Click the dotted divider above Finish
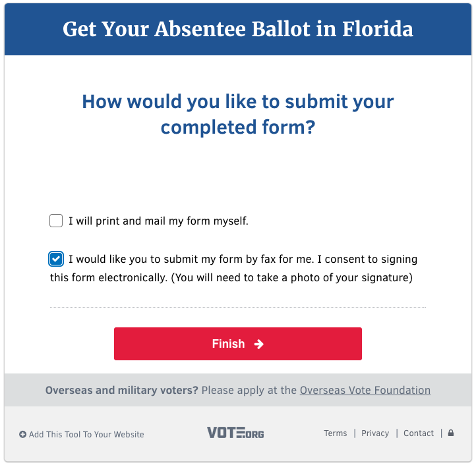 click(x=238, y=307)
